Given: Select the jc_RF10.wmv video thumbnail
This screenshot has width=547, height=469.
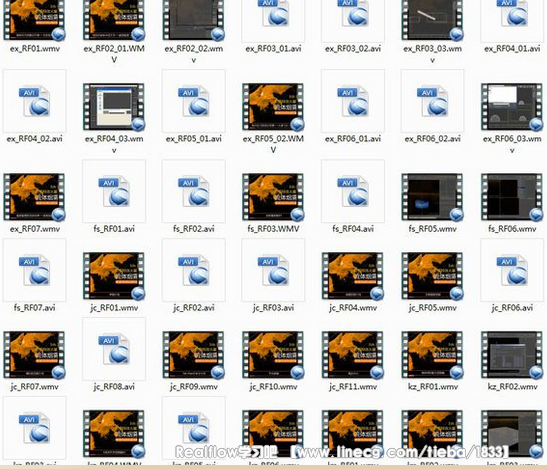Looking at the screenshot, I should (273, 355).
